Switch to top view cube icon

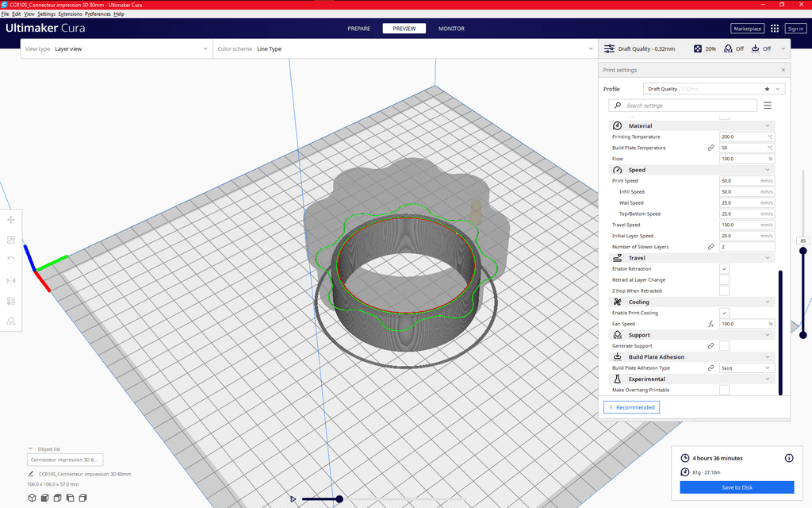[57, 498]
